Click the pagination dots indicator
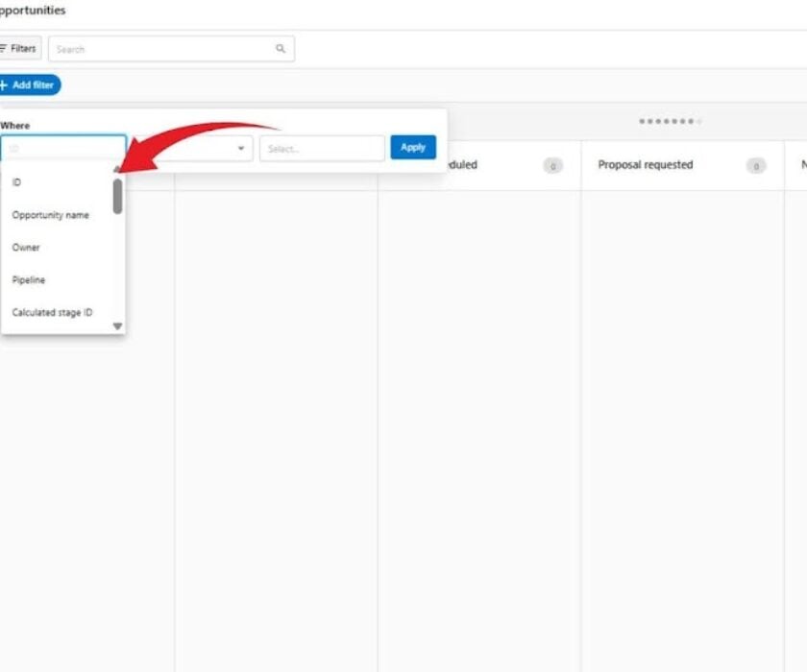 pos(671,121)
